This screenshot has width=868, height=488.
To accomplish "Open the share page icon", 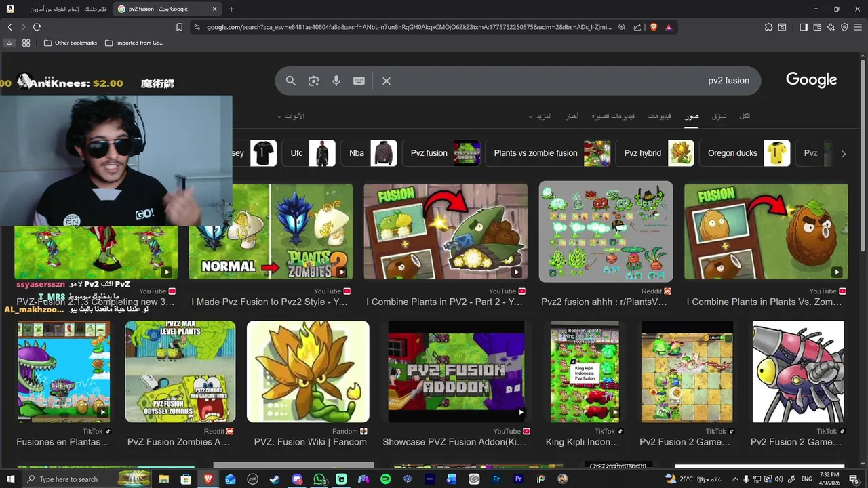I will [637, 27].
